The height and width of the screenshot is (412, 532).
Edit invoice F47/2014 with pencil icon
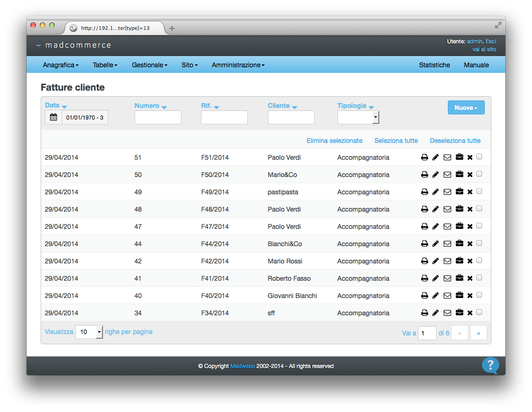436,227
